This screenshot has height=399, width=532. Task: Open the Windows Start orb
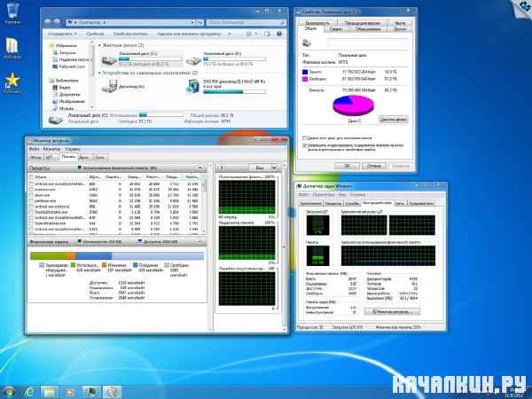click(9, 392)
